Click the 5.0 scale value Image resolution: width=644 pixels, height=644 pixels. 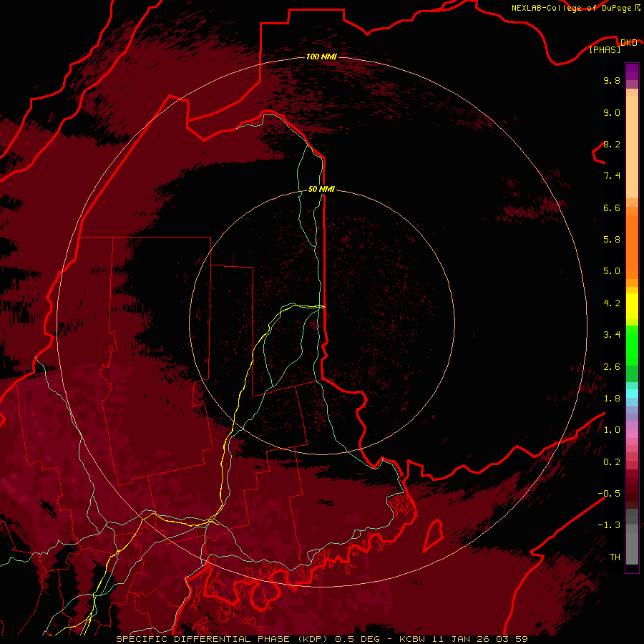tap(612, 271)
